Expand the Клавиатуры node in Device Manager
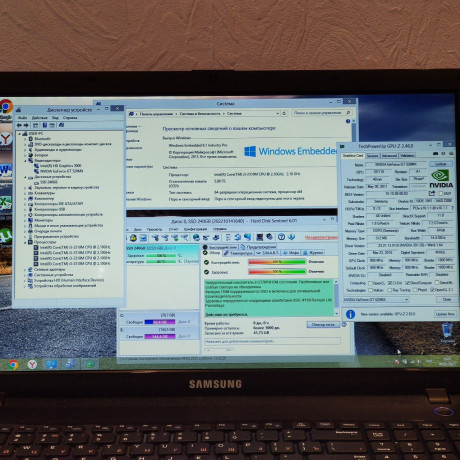The height and width of the screenshot is (460, 460). pyautogui.click(x=25, y=193)
